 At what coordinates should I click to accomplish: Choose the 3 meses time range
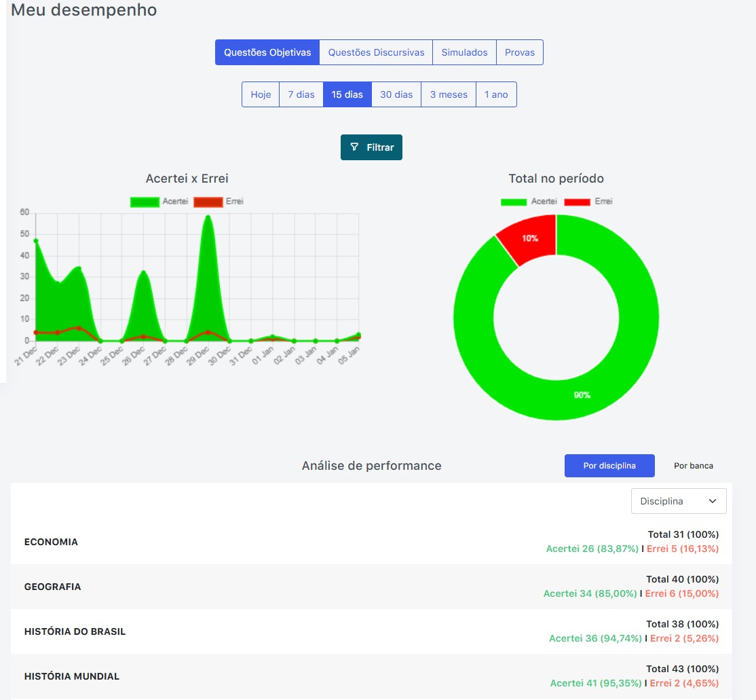click(449, 94)
